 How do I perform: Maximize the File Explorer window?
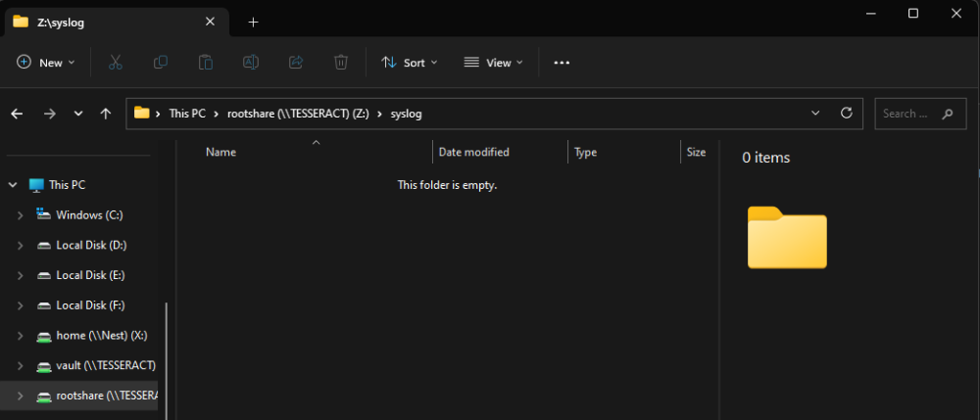point(913,13)
